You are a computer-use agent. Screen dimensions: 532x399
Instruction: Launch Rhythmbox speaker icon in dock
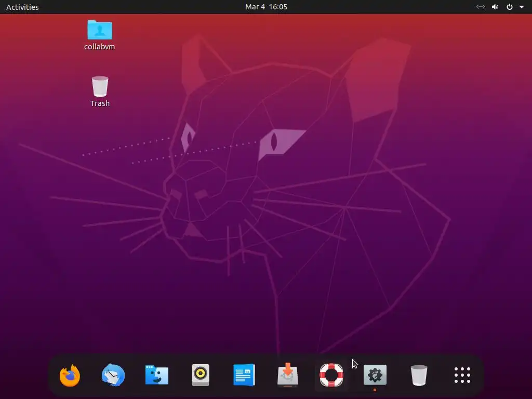201,375
